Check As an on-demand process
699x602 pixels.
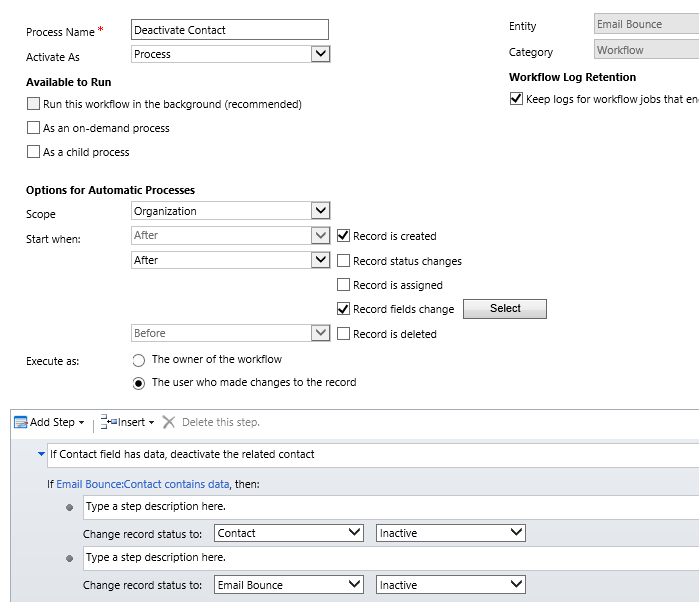click(x=34, y=128)
